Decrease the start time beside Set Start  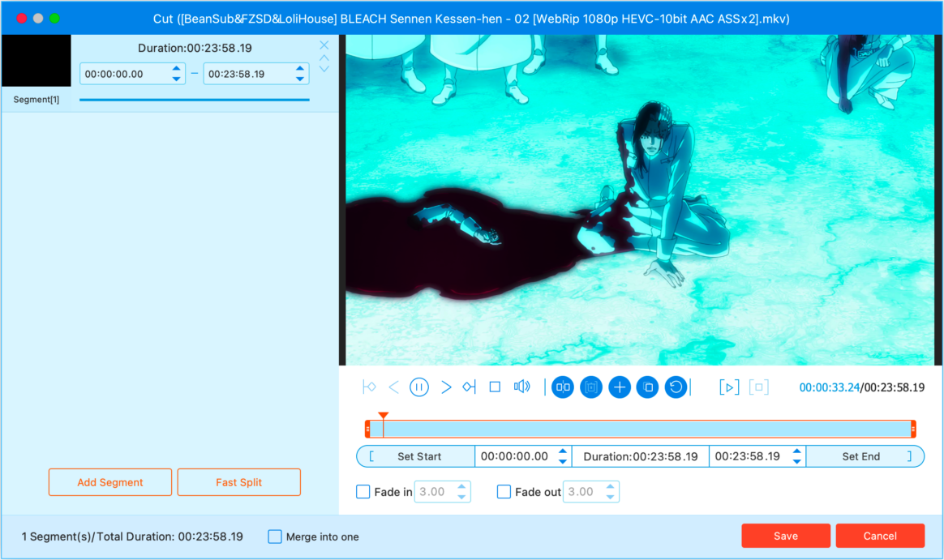(562, 461)
